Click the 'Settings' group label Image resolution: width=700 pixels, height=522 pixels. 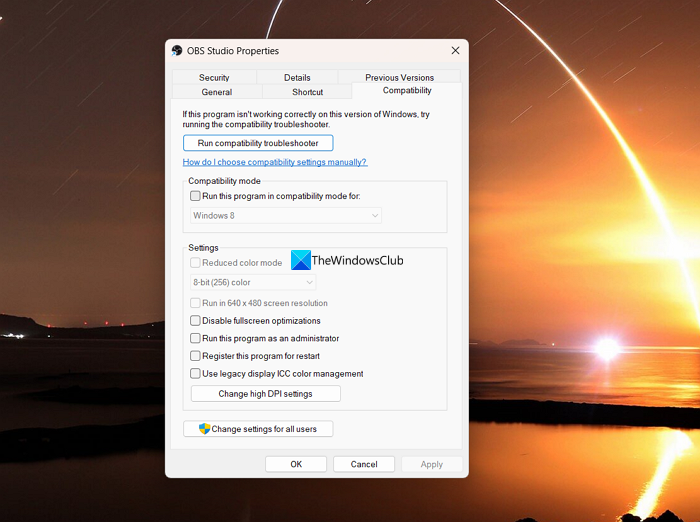203,248
